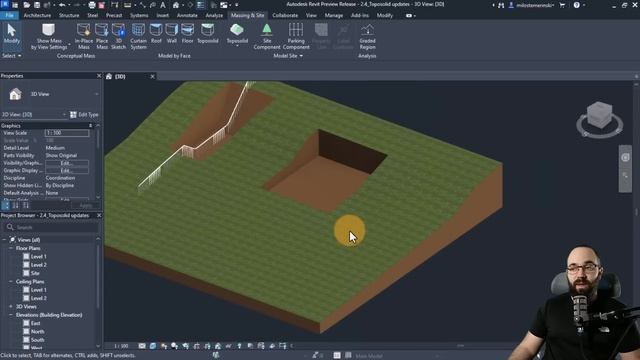Select Roof by face tool

(156, 33)
